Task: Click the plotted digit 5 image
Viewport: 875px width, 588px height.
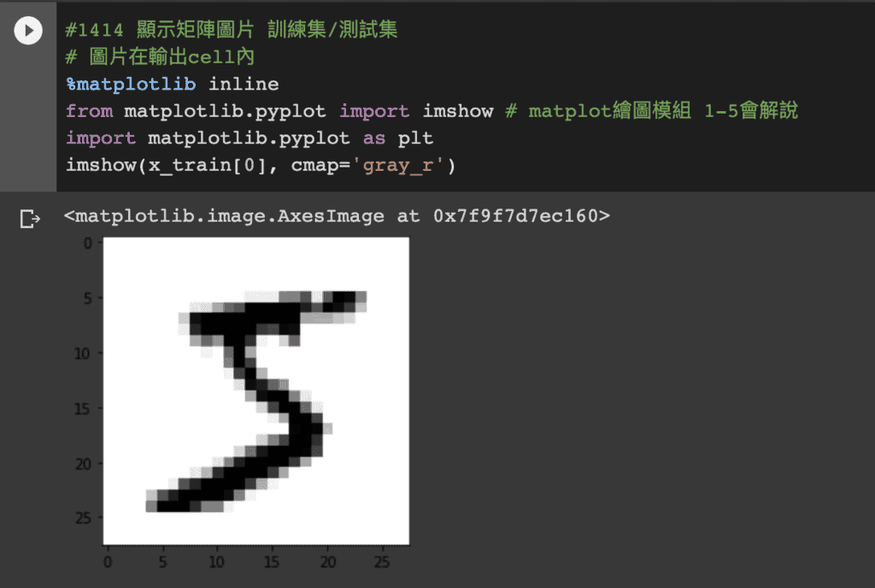Action: point(256,391)
